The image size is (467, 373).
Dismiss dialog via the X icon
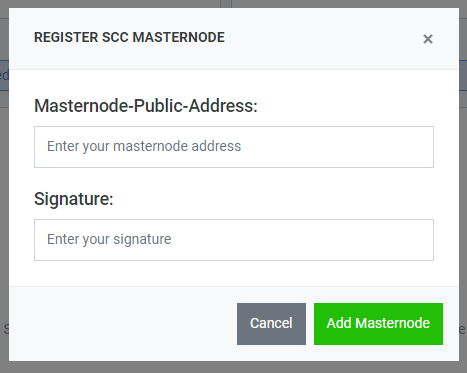pyautogui.click(x=428, y=39)
